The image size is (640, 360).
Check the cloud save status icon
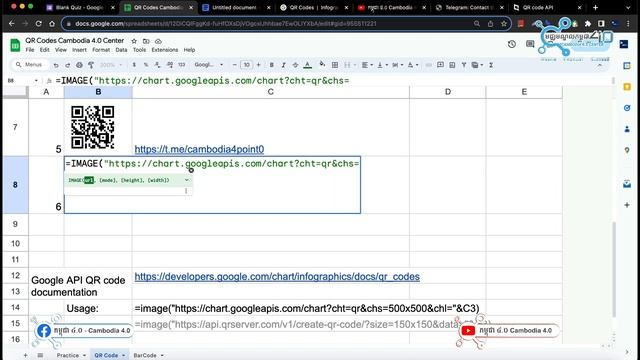pyautogui.click(x=158, y=41)
